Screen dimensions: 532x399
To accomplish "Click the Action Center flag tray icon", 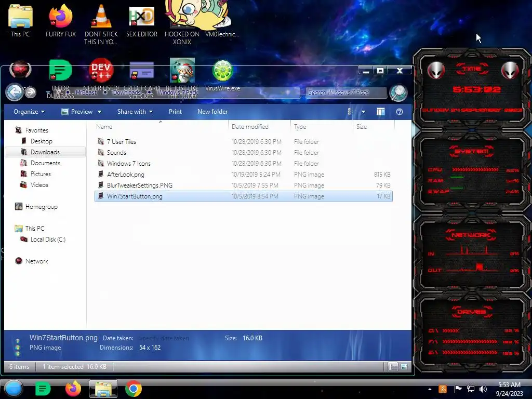I will [x=458, y=389].
